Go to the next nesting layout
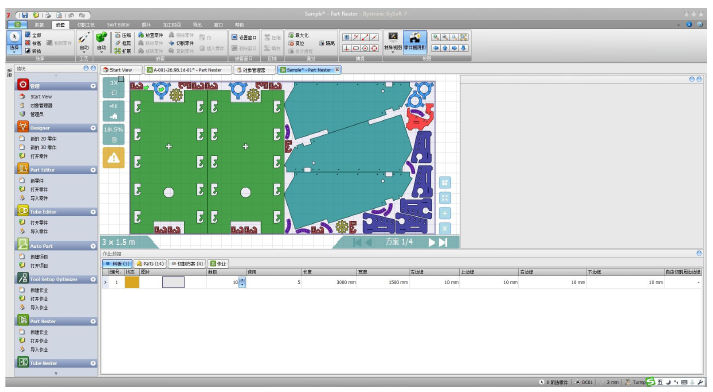Image resolution: width=713 pixels, height=392 pixels. (432, 242)
